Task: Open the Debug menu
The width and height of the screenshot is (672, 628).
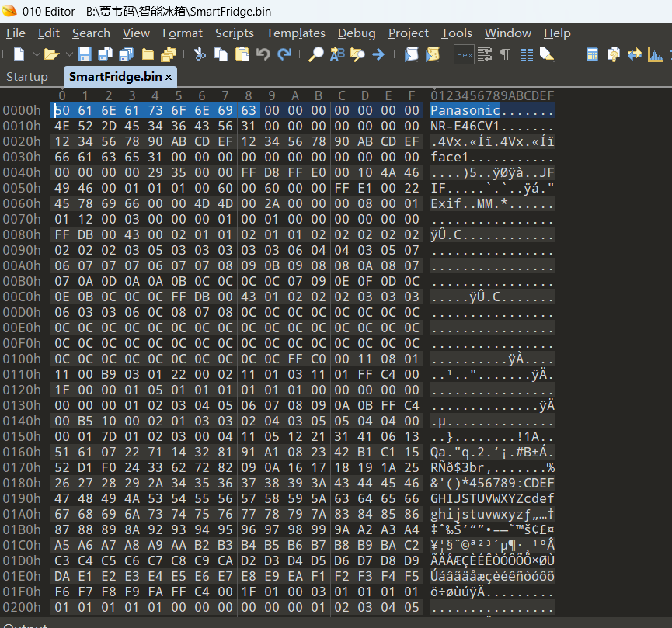Action: coord(357,33)
